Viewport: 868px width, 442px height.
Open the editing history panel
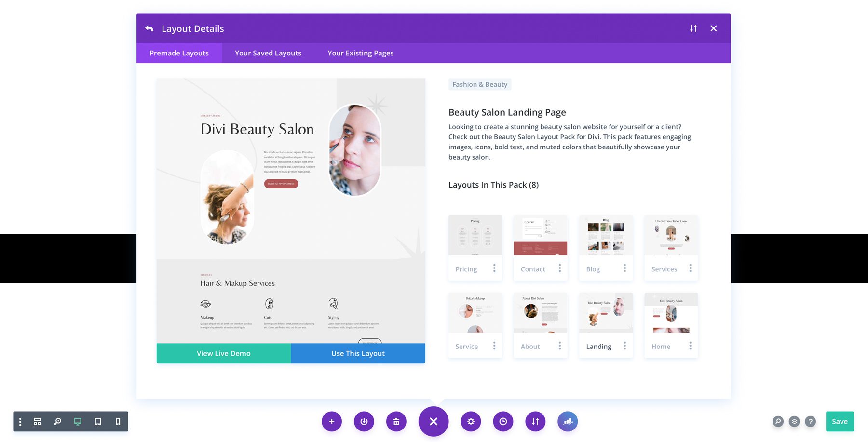pyautogui.click(x=503, y=421)
